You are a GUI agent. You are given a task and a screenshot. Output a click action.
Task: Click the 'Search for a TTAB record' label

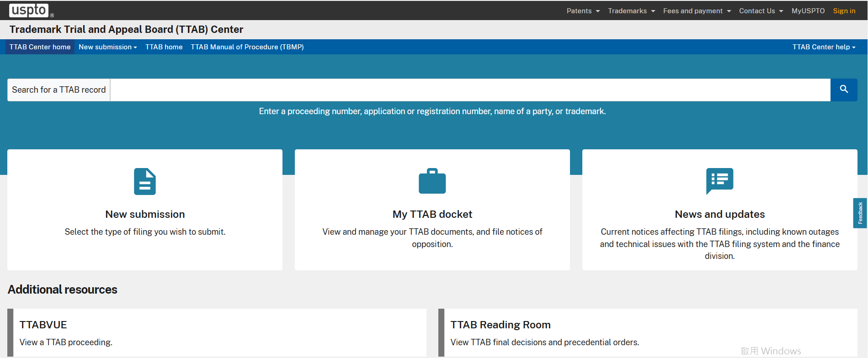pyautogui.click(x=59, y=90)
